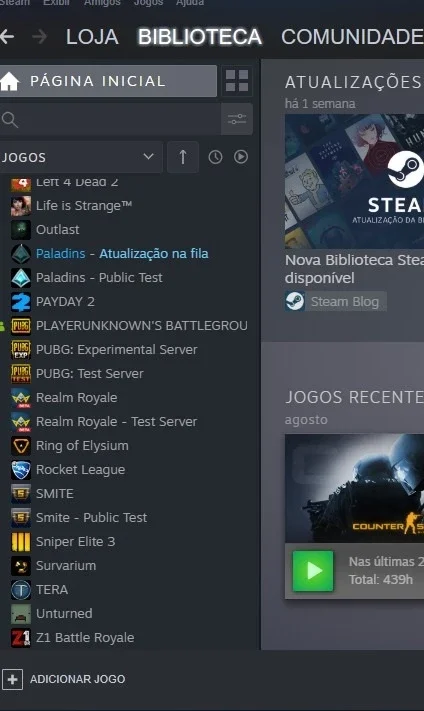Switch to the BIBLIOTECA tab
The width and height of the screenshot is (424, 711).
coord(200,37)
